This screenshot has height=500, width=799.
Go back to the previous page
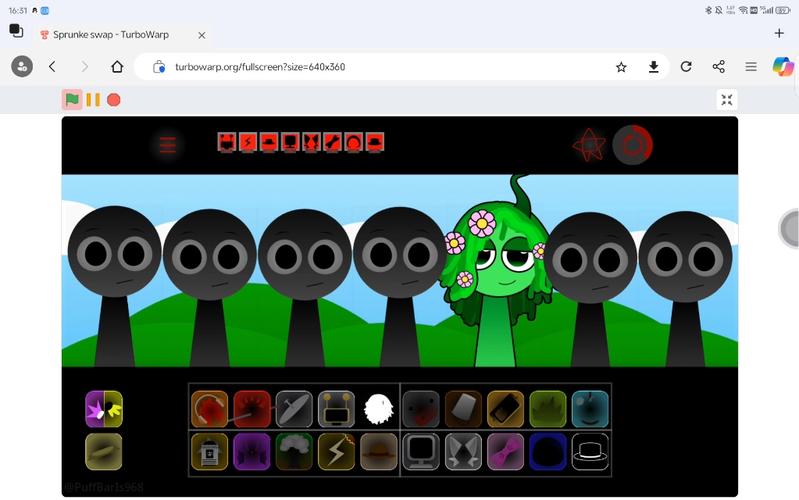[52, 67]
